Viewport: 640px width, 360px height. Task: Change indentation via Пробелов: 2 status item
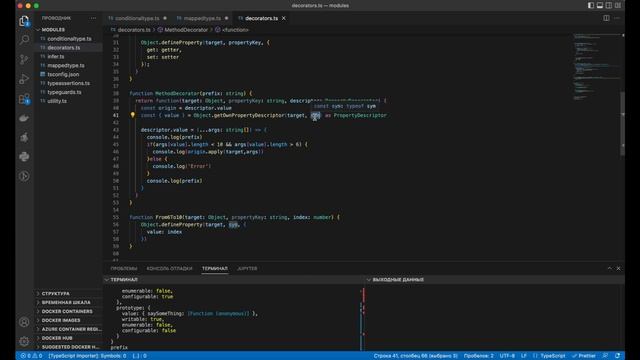(478, 356)
